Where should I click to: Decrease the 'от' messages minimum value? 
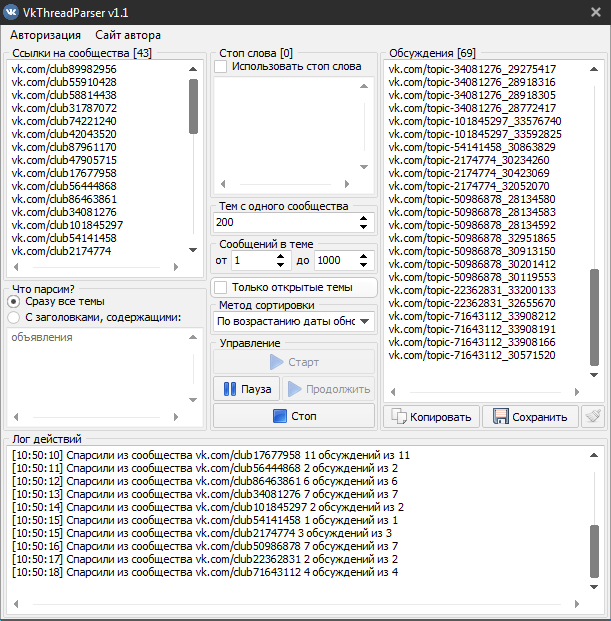[x=280, y=265]
